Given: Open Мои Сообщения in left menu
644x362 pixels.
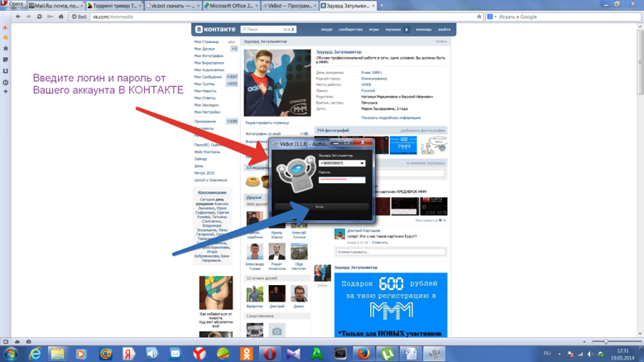Looking at the screenshot, I should [x=208, y=77].
